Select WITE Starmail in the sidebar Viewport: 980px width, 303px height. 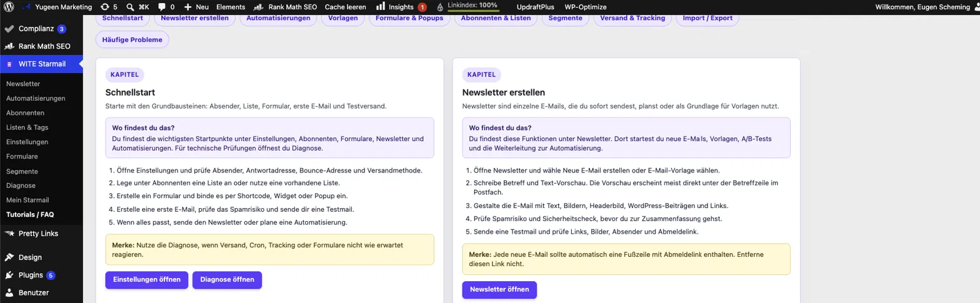(41, 64)
